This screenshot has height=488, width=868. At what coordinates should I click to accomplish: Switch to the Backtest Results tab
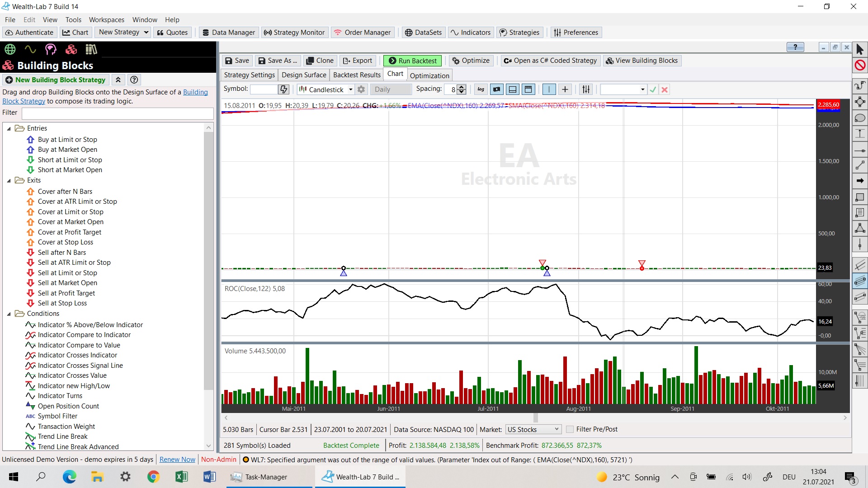point(357,75)
